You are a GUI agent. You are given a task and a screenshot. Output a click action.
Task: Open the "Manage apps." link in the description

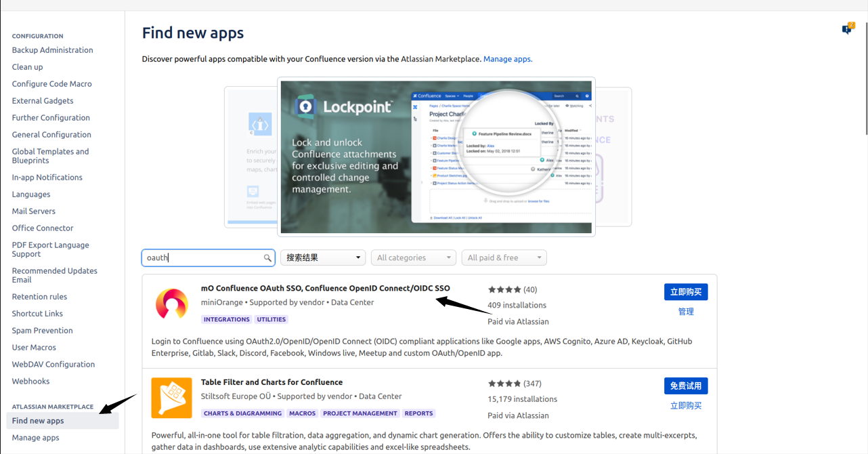pos(506,59)
